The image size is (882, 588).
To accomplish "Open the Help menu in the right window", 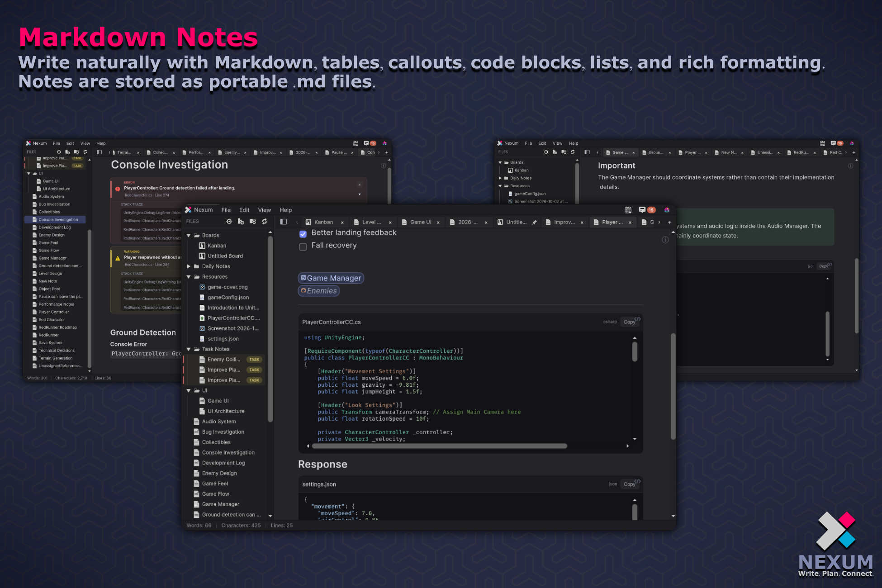I will point(574,143).
